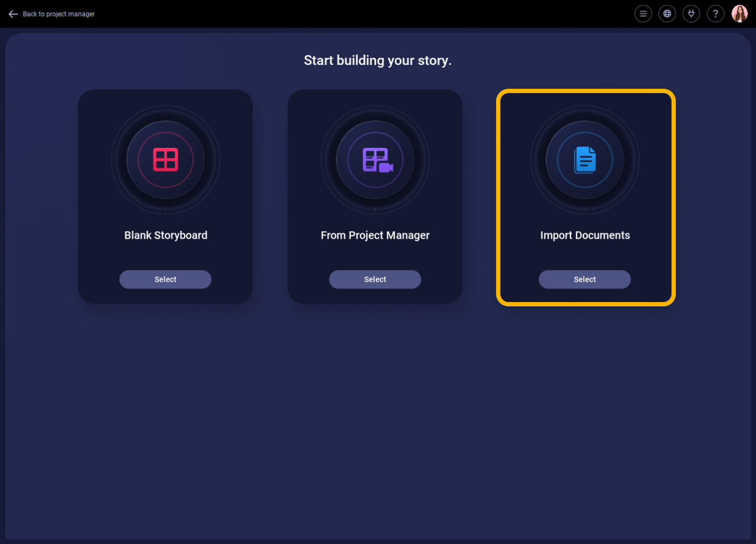Click the From Project Manager card background
Screen dimensions: 756x544
click(x=375, y=196)
